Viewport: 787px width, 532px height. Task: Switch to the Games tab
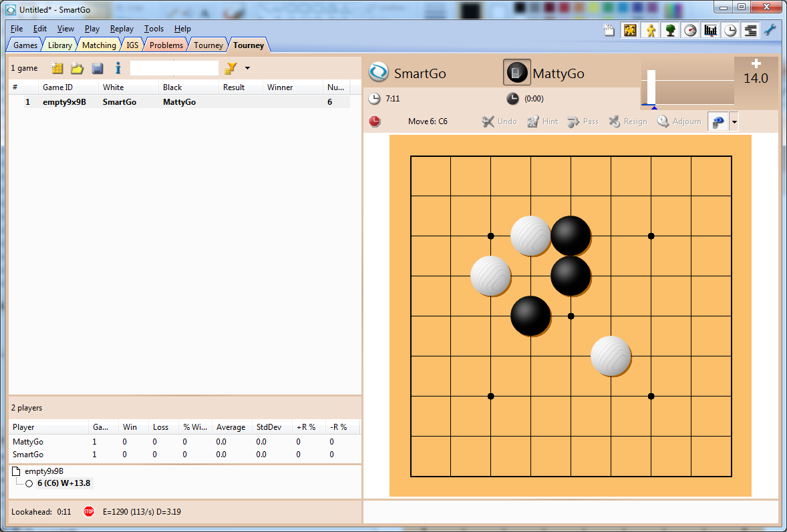(x=25, y=45)
